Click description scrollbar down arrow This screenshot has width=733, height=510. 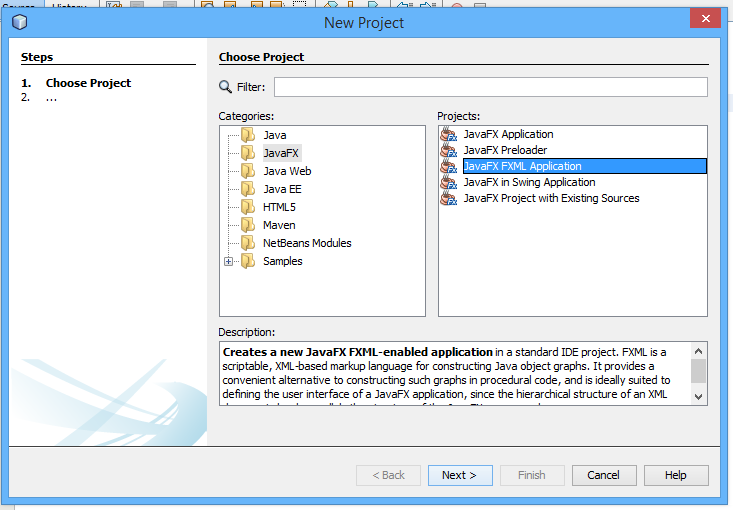point(698,396)
